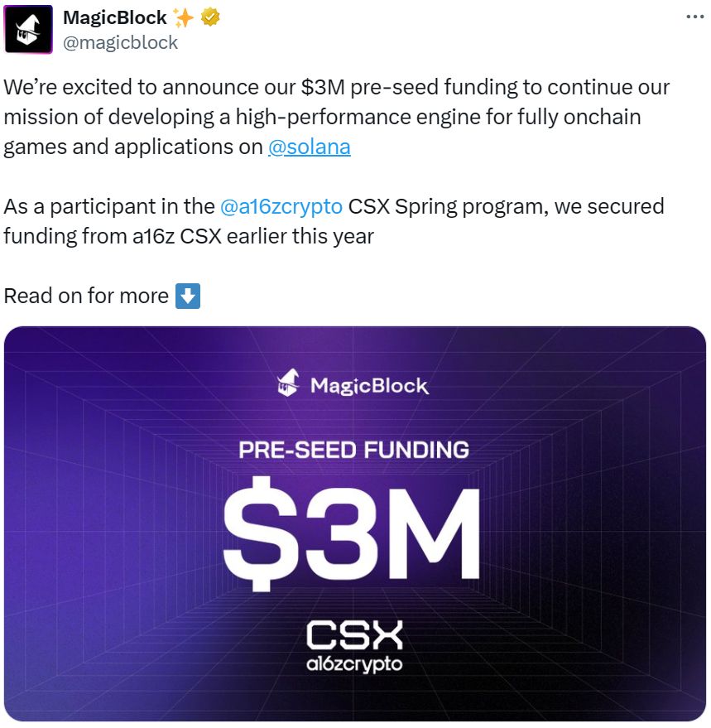Screen dimensions: 711x728
Task: Click the sparkles emoji beside MagicBlock name
Action: (184, 17)
